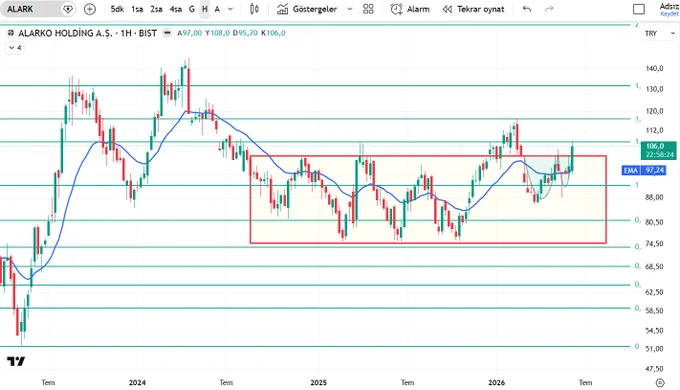Click the 88,00 price scale value

click(x=654, y=197)
